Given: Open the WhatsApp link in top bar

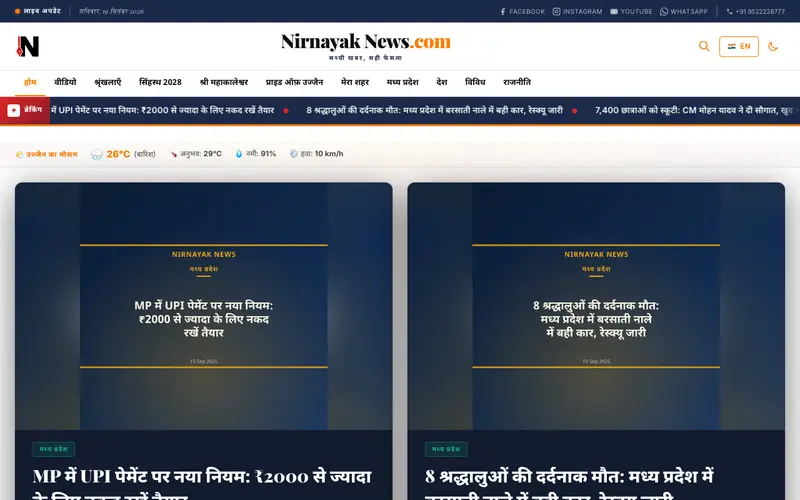Looking at the screenshot, I should (x=684, y=11).
